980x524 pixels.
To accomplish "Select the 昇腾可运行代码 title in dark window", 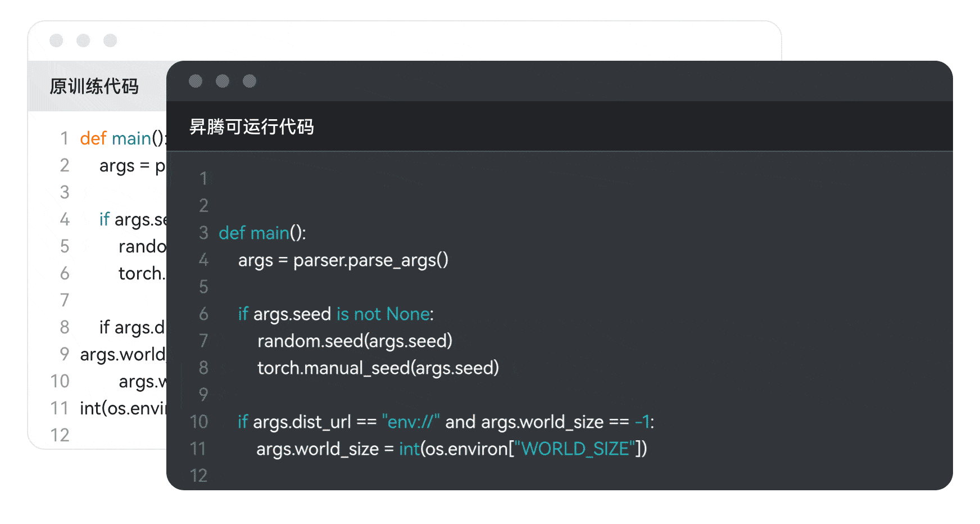I will [251, 127].
